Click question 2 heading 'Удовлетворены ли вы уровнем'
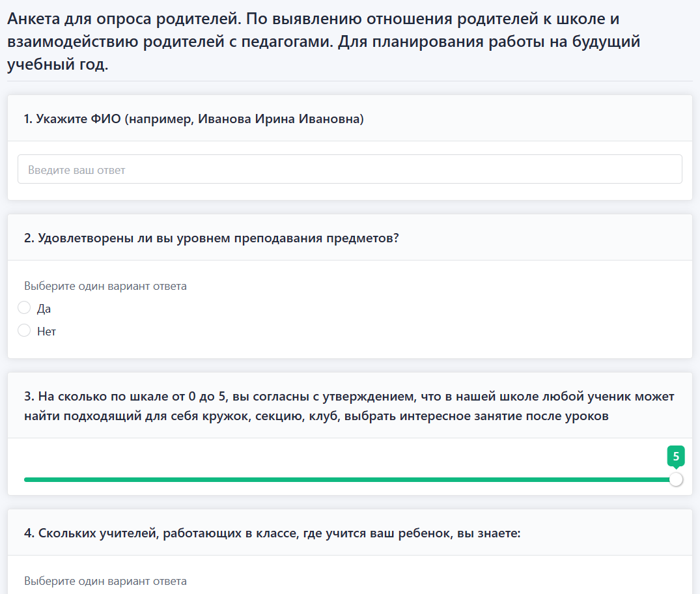This screenshot has width=700, height=594. point(211,238)
